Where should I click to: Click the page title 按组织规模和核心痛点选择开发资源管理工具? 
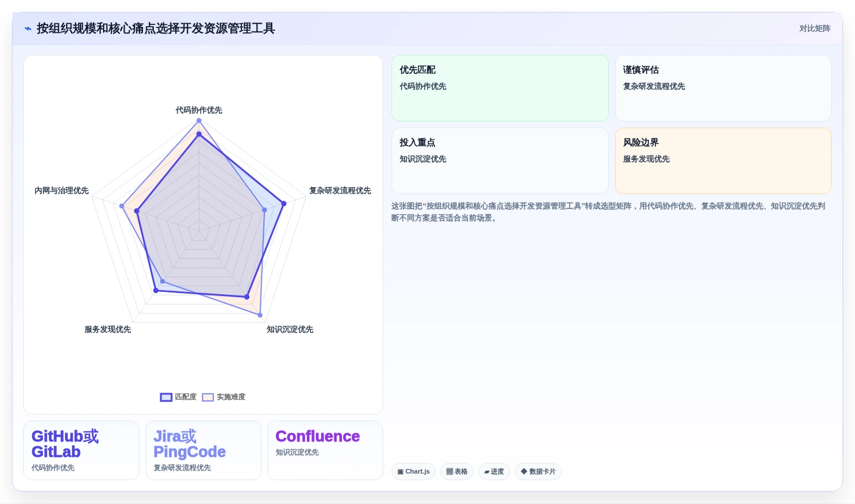pos(156,29)
